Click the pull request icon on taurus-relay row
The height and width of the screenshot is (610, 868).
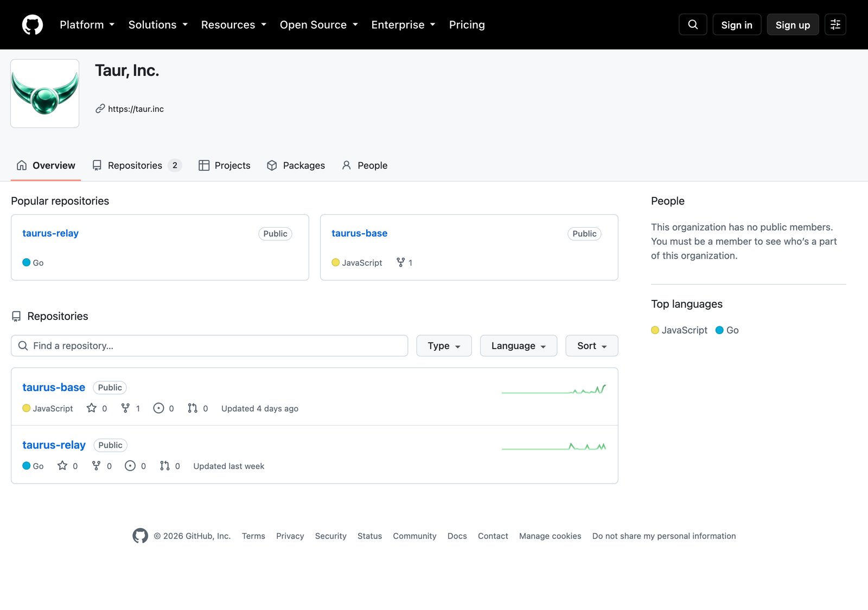point(164,465)
